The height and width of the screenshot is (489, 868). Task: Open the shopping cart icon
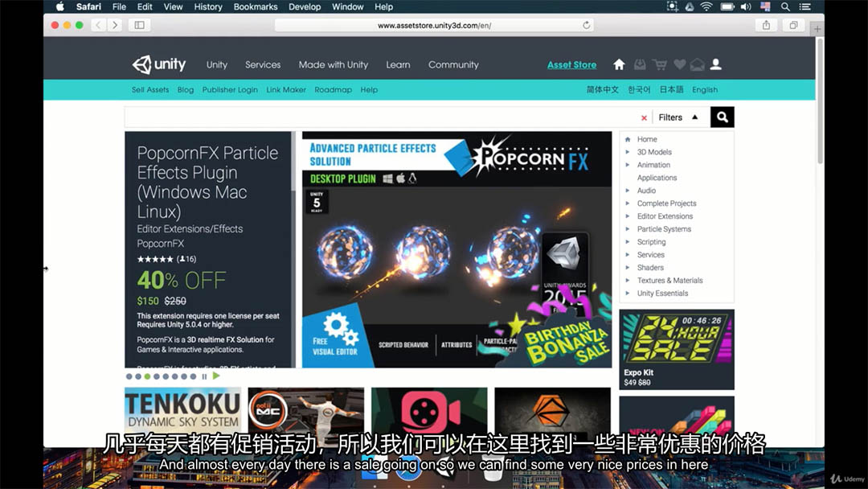click(x=659, y=64)
